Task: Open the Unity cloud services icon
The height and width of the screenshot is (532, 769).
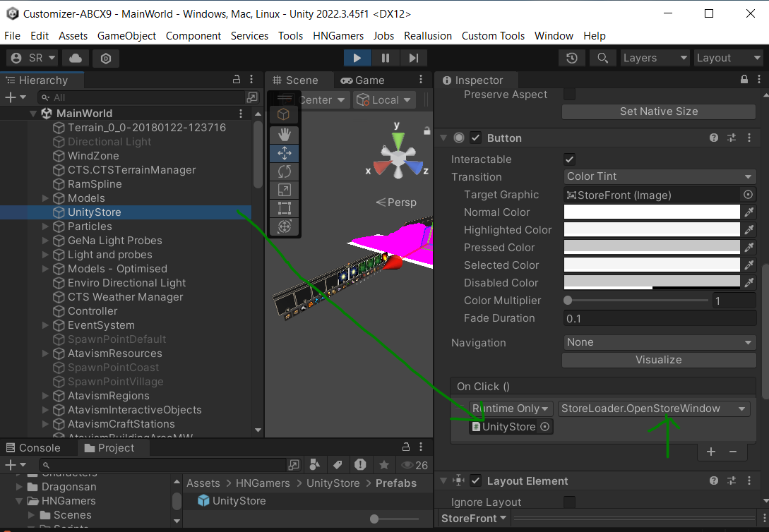Action: [x=76, y=58]
